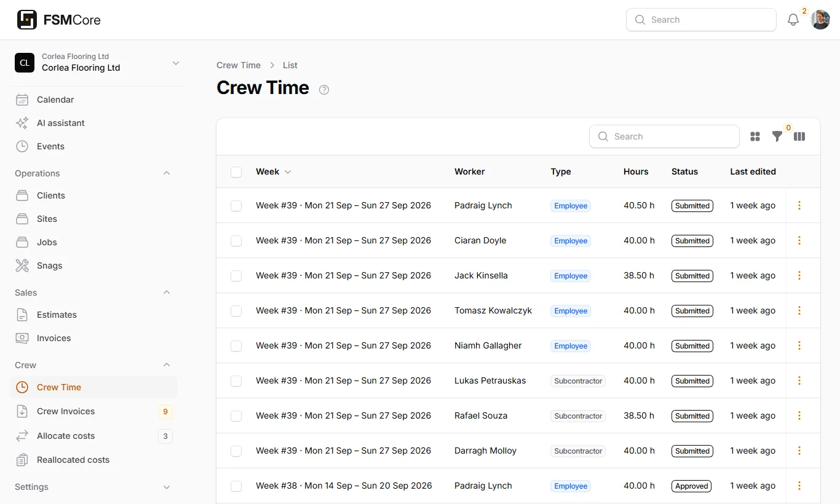Open the column visibility toggle icon
Viewport: 840px width, 504px height.
pyautogui.click(x=799, y=136)
